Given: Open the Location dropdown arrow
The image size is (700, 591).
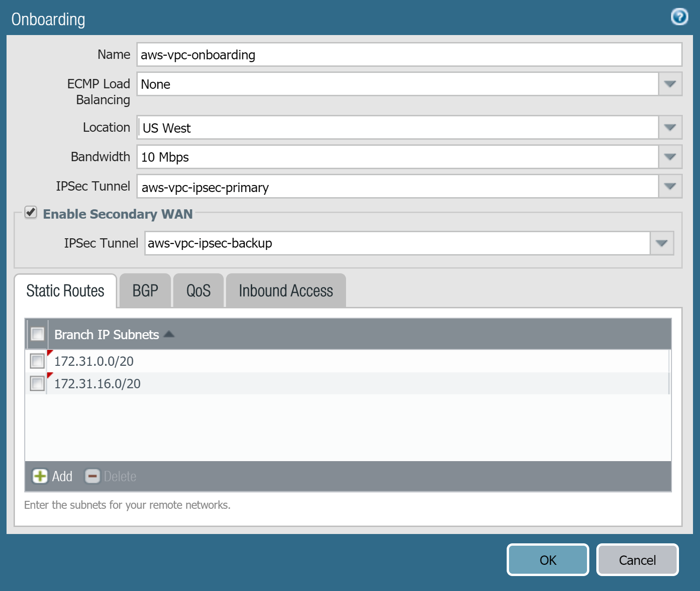Looking at the screenshot, I should tap(670, 128).
